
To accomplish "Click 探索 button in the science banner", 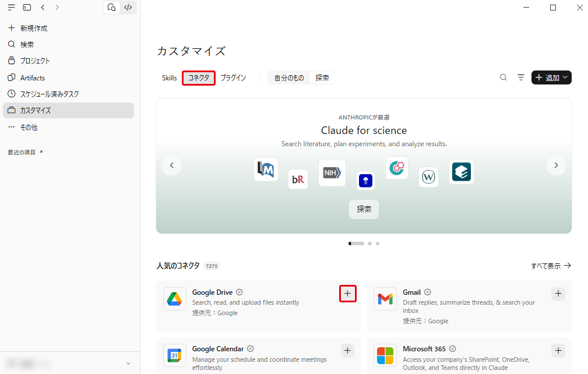I will 364,209.
